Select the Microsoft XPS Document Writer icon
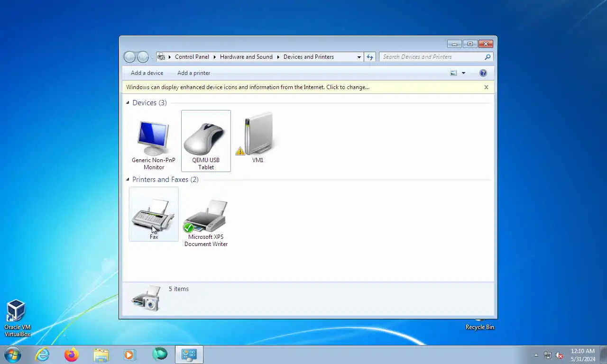Image resolution: width=607 pixels, height=364 pixels. pyautogui.click(x=206, y=218)
